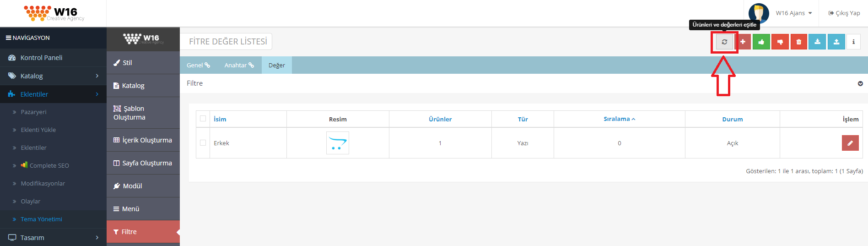Check the checkbox for the Erkek row

[x=203, y=143]
